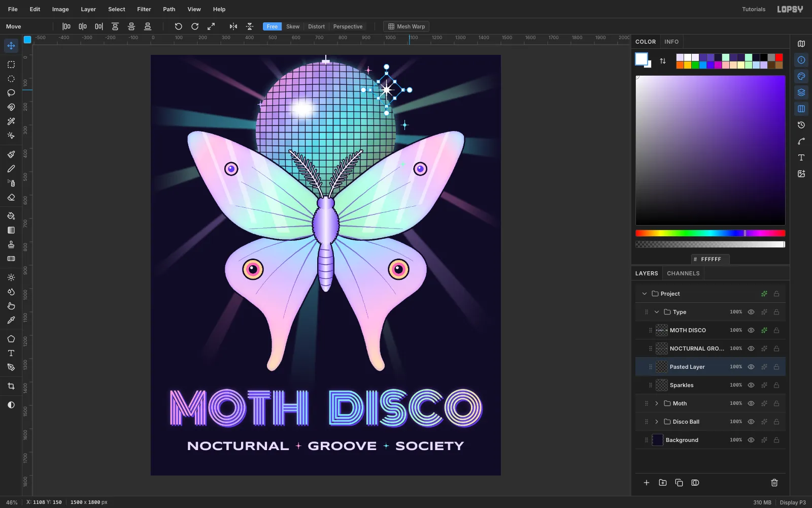The width and height of the screenshot is (812, 508).
Task: Click the hue slider bar
Action: pyautogui.click(x=710, y=233)
